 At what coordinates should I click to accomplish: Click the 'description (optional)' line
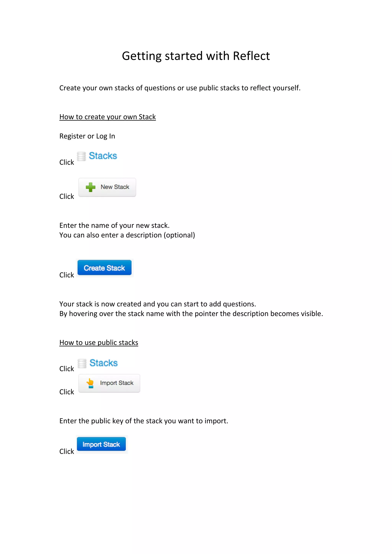127,235
